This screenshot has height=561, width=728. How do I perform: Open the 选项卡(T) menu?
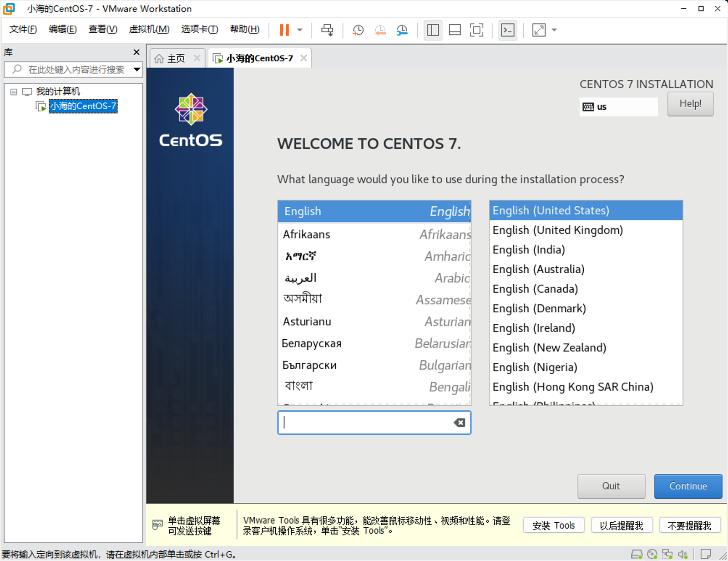[200, 29]
